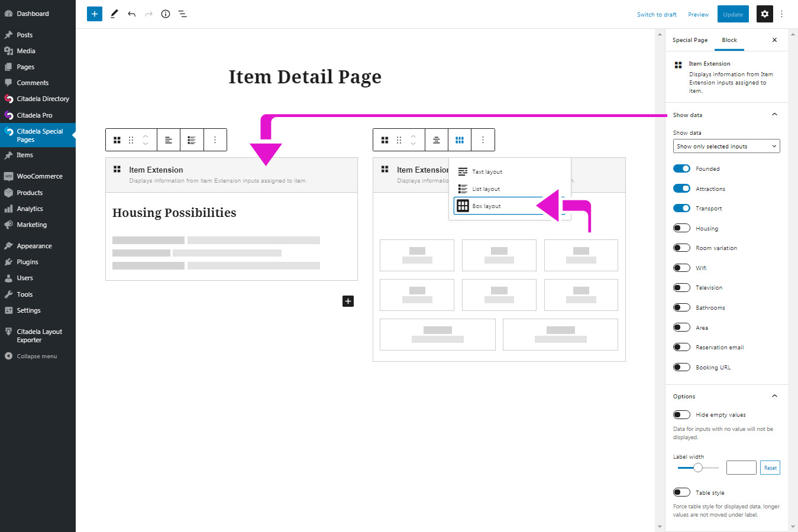Move left block up
798x532 pixels.
click(146, 136)
